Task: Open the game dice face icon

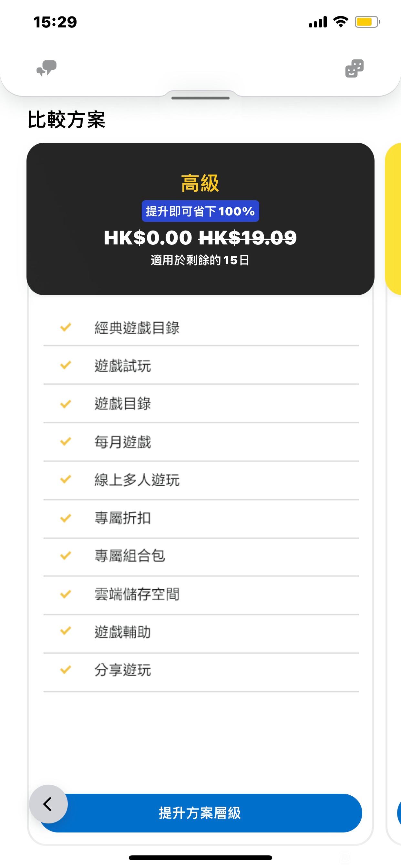Action: [x=355, y=68]
